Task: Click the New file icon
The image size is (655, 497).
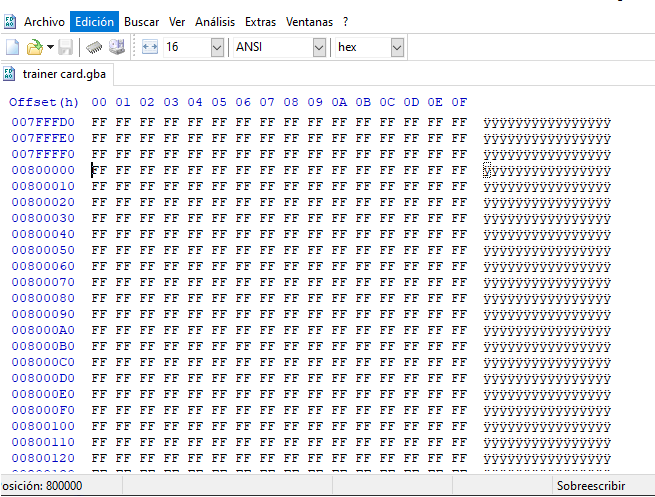Action: 12,47
